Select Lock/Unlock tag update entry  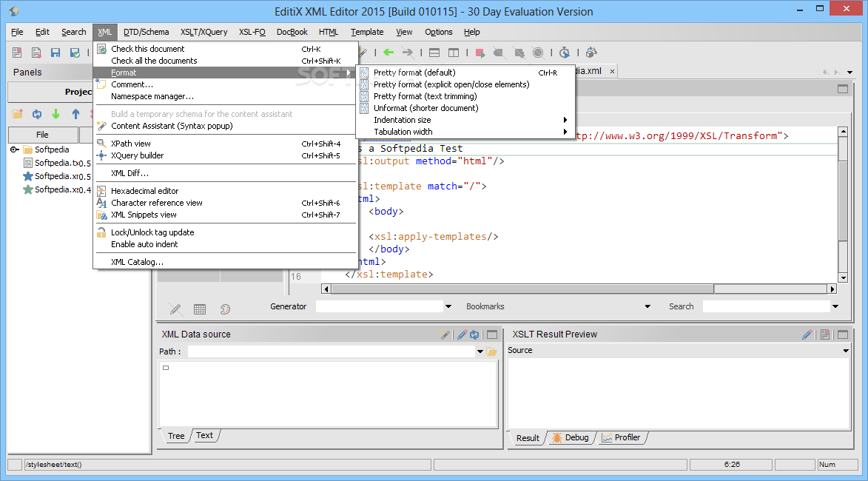(x=225, y=232)
